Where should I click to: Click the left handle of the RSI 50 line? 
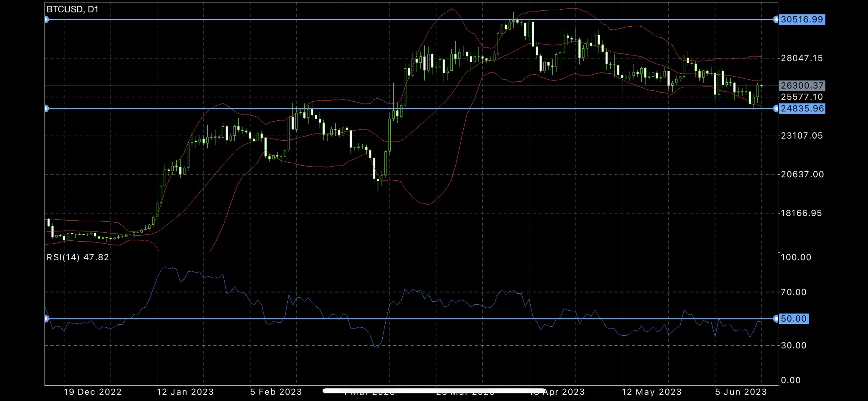pos(46,319)
